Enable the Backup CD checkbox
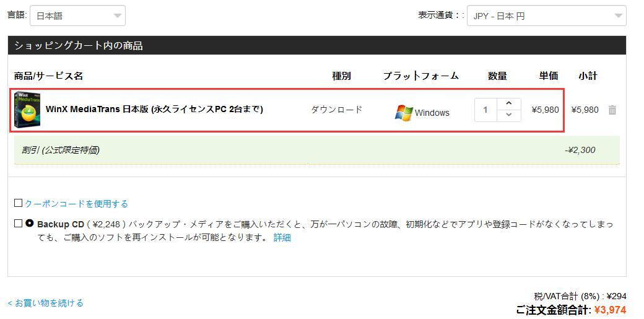644x319 pixels. (18, 224)
